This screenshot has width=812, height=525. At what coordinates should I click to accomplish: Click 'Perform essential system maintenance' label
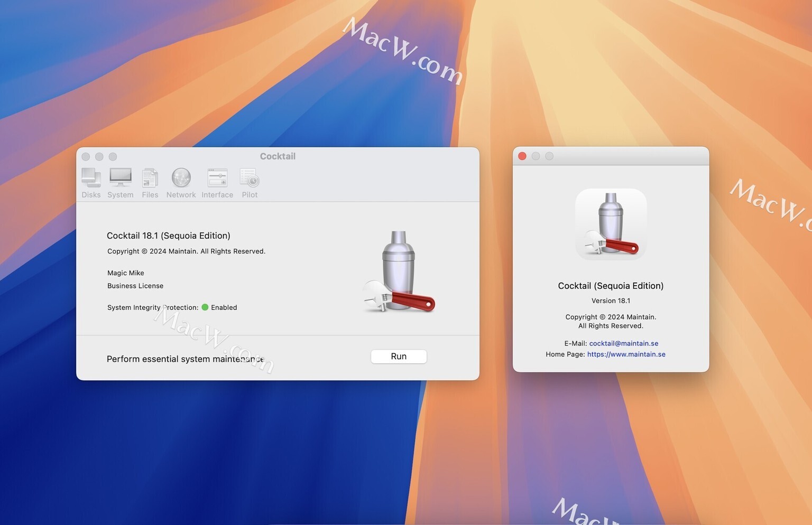[x=186, y=359]
